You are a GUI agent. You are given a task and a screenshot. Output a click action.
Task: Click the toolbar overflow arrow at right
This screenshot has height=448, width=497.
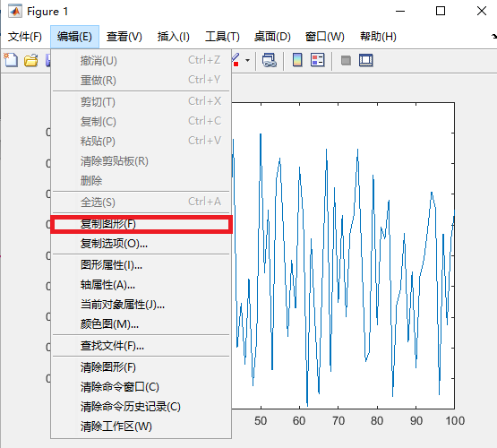click(x=493, y=37)
